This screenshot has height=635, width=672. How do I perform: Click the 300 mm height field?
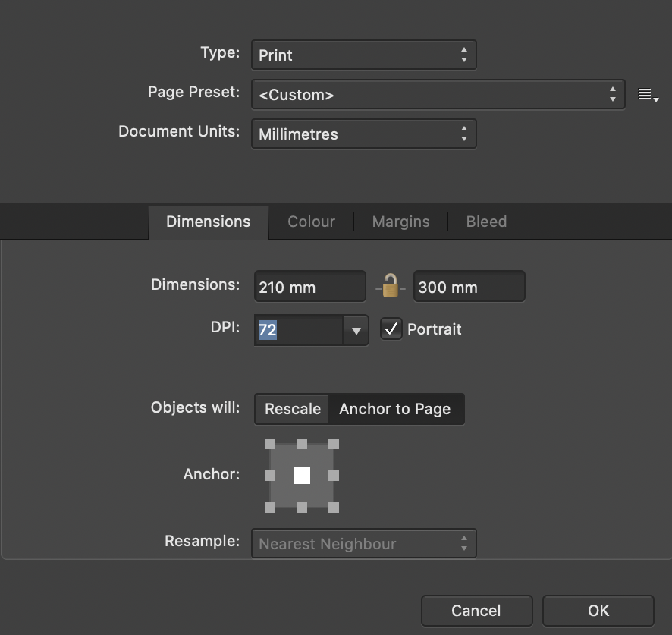tap(469, 286)
